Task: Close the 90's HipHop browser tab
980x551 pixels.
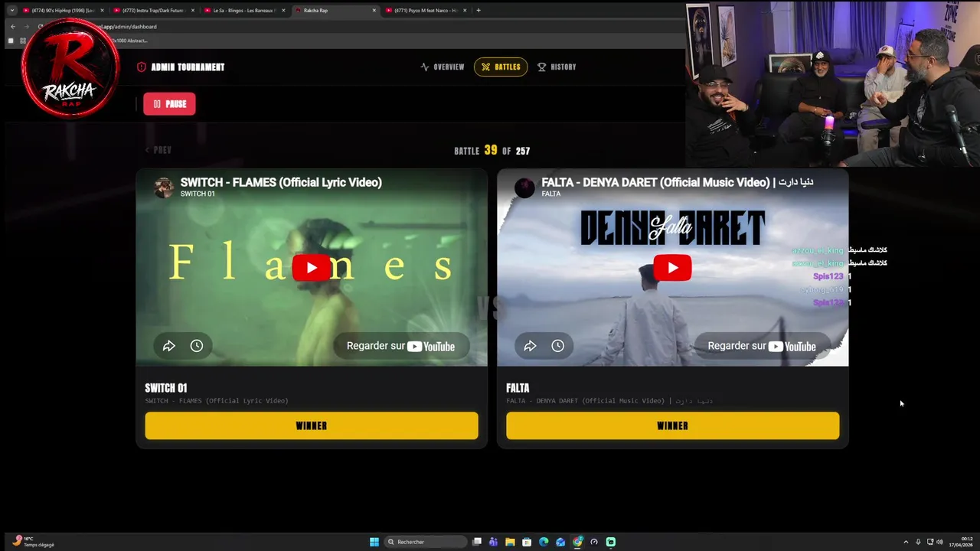Action: pos(102,11)
